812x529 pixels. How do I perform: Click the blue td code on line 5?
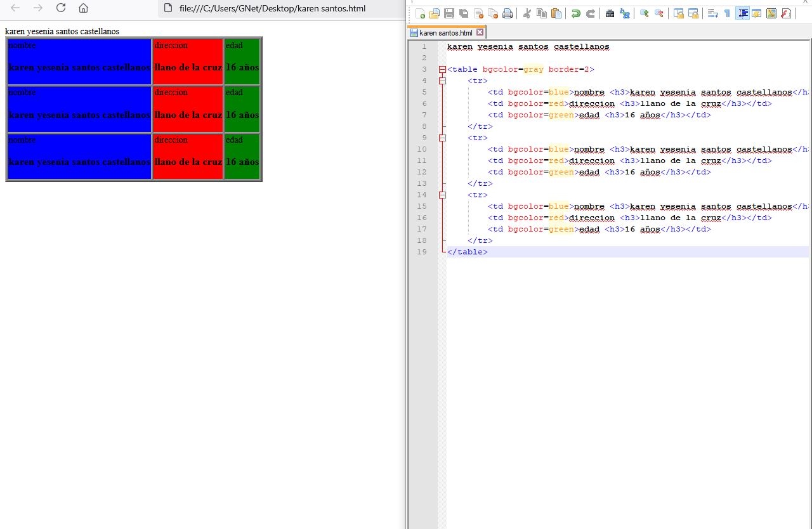[648, 92]
